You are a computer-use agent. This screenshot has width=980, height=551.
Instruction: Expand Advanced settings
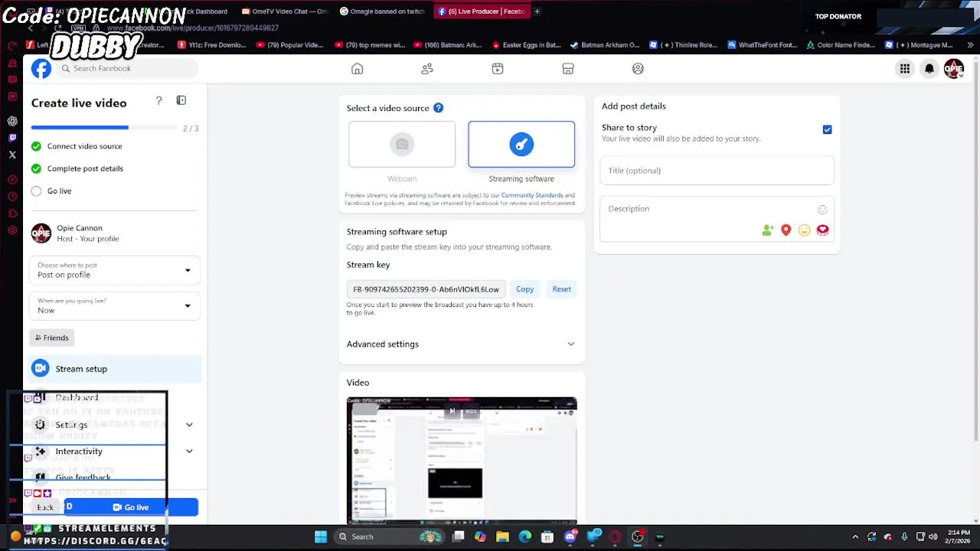tap(461, 344)
